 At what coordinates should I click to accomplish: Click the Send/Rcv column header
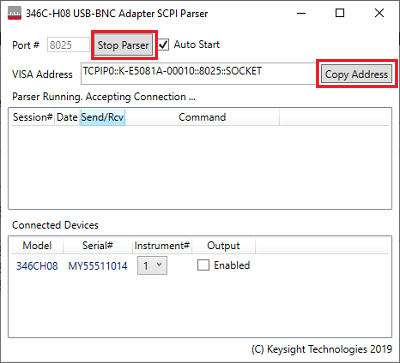(102, 117)
